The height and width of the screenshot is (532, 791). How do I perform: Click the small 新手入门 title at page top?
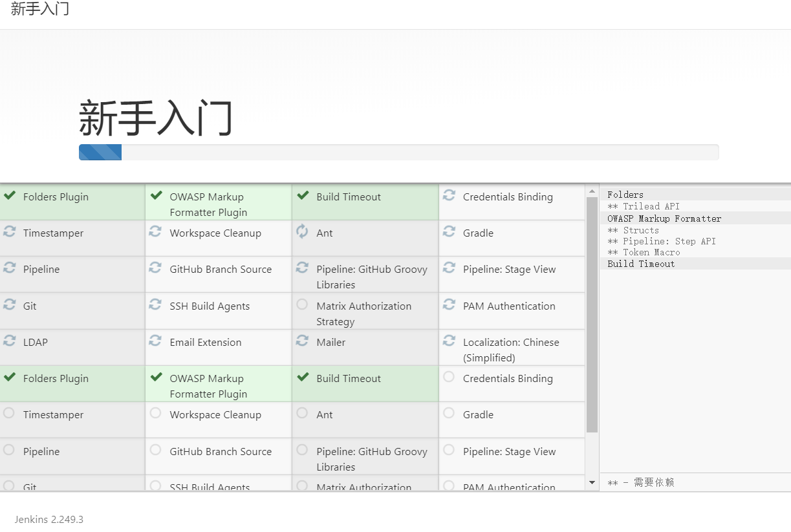pos(40,9)
